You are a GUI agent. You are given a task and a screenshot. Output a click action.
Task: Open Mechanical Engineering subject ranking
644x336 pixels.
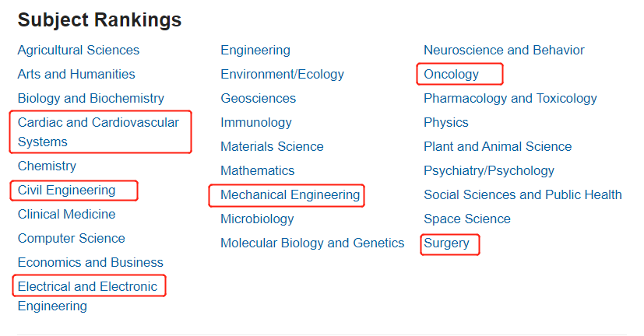290,195
